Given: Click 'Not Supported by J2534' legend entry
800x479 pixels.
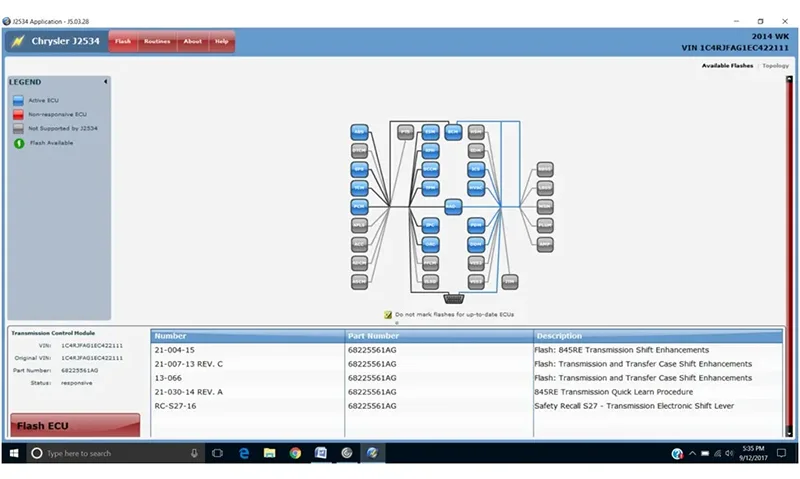Looking at the screenshot, I should point(55,129).
